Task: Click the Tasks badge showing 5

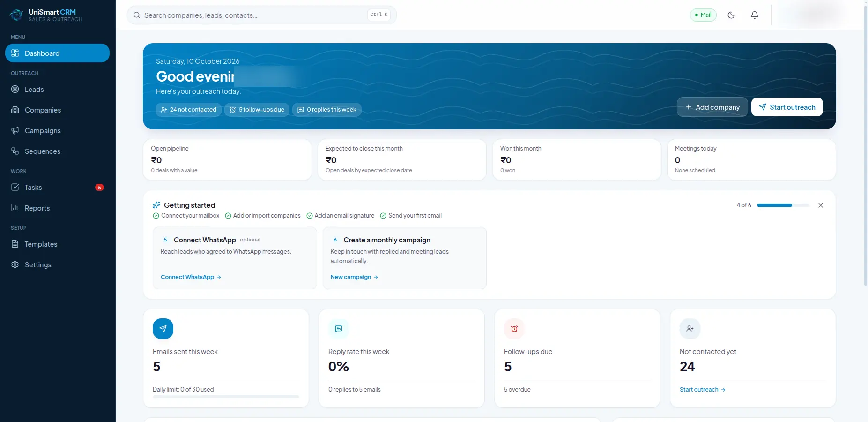Action: 99,188
